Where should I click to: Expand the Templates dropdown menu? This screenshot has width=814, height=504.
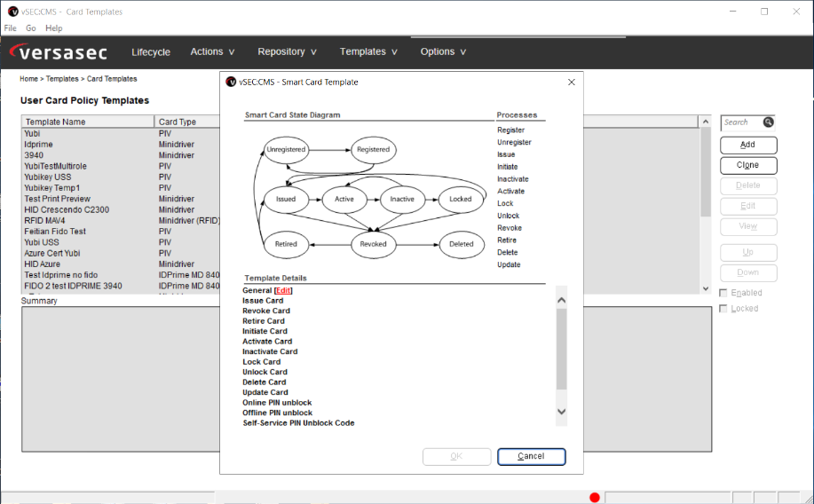pos(368,51)
